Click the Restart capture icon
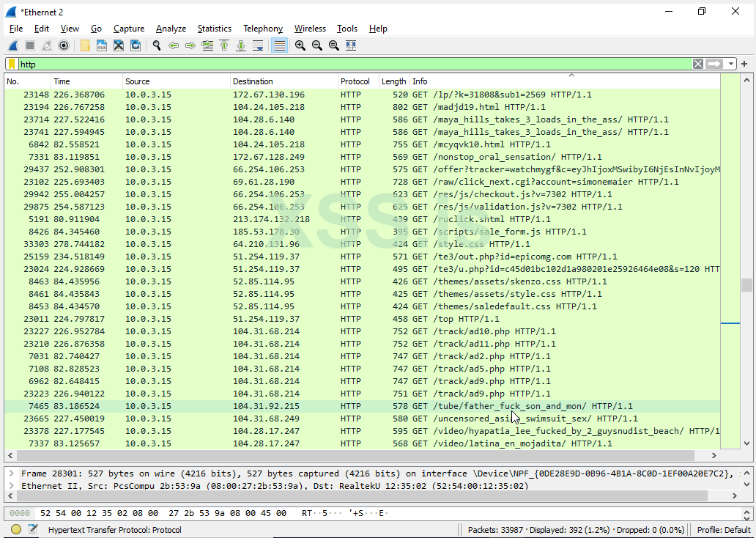This screenshot has width=756, height=538. coord(45,45)
